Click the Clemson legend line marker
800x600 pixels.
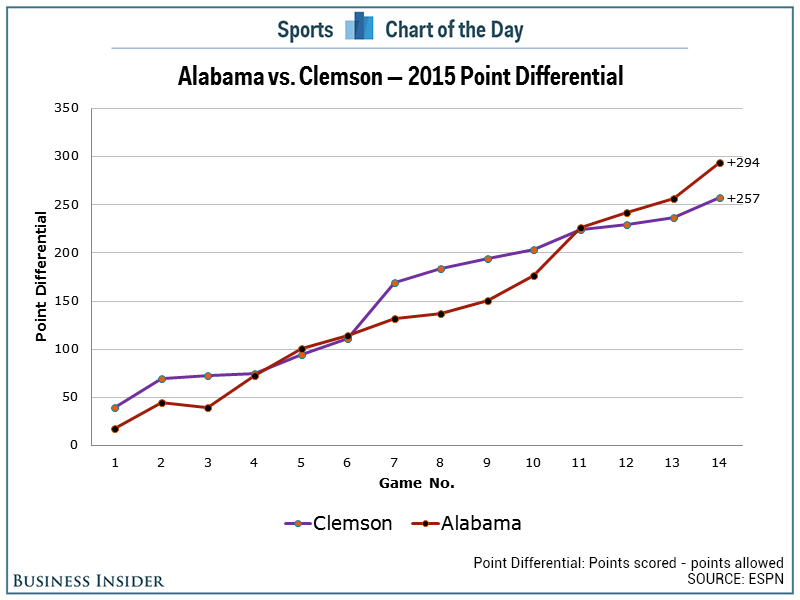pyautogui.click(x=297, y=523)
